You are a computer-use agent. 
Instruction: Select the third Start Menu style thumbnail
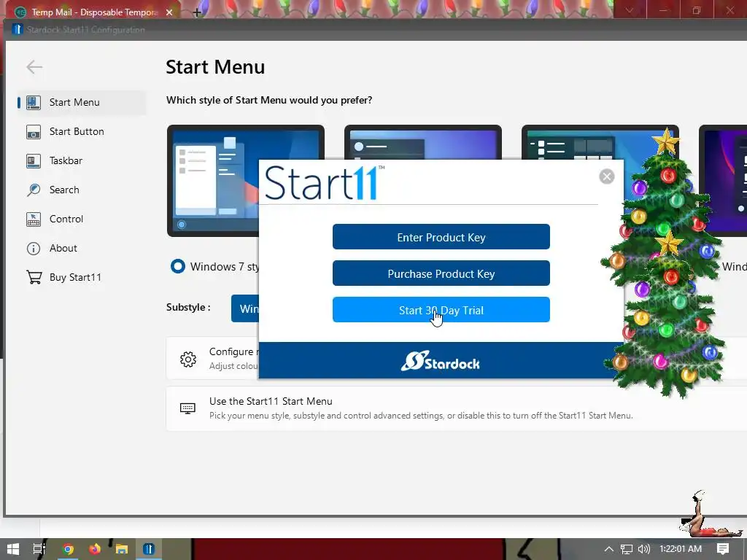600,142
